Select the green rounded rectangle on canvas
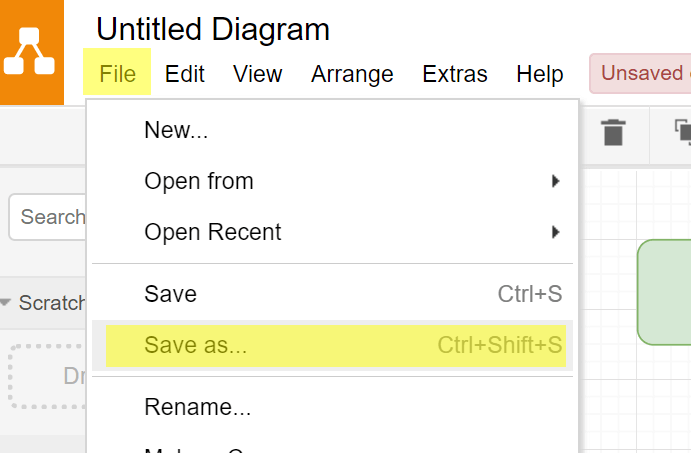This screenshot has width=691, height=453. pos(665,292)
